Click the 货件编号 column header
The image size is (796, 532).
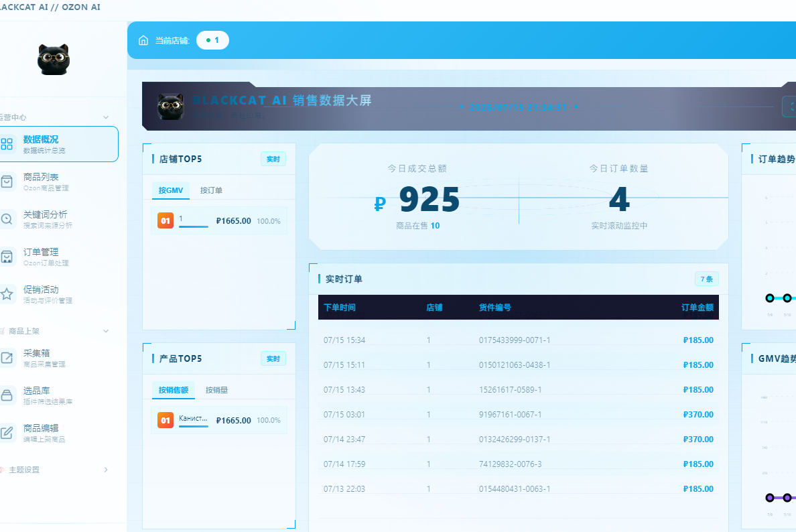pos(495,307)
